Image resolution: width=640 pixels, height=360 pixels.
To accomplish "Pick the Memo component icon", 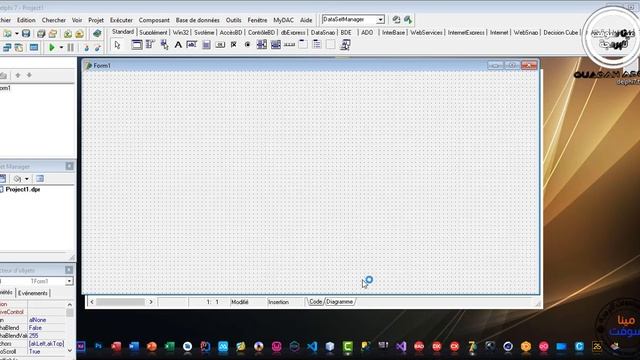I will [x=206, y=45].
